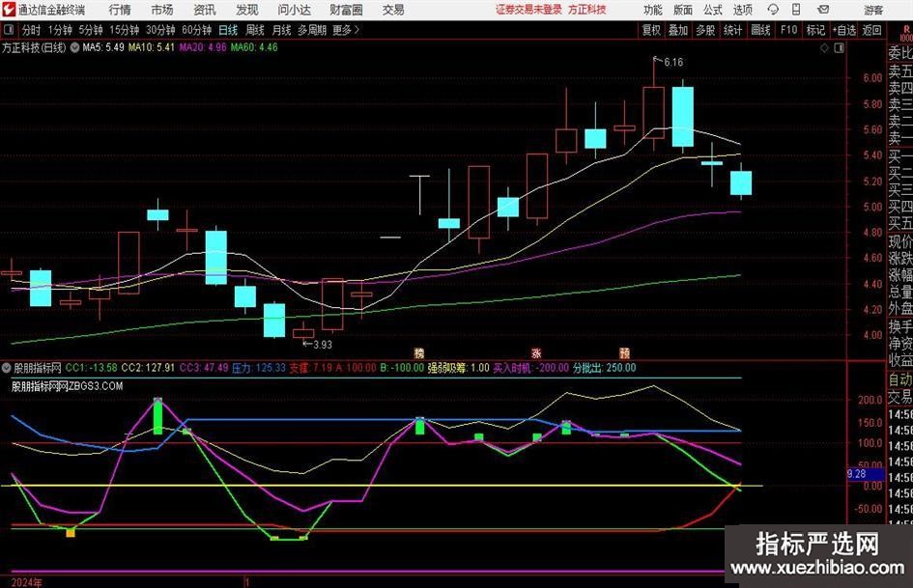The height and width of the screenshot is (588, 913).
Task: Open the 发现 menu
Action: click(x=247, y=10)
